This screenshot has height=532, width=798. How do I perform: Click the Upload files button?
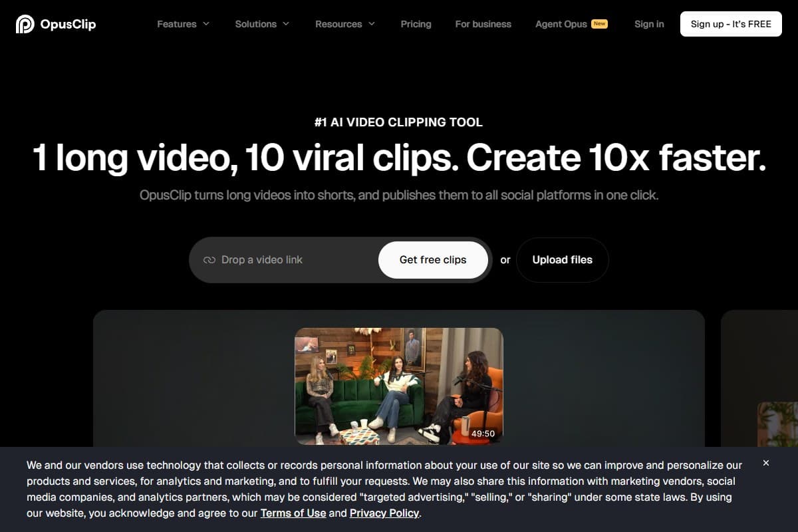click(x=563, y=260)
